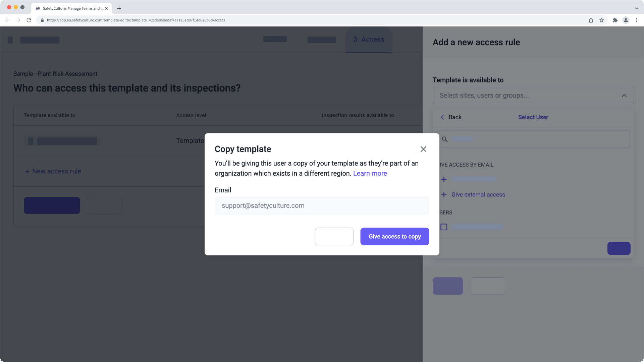Click the browser profile avatar icon
Viewport: 644px width, 362px height.
pyautogui.click(x=626, y=20)
